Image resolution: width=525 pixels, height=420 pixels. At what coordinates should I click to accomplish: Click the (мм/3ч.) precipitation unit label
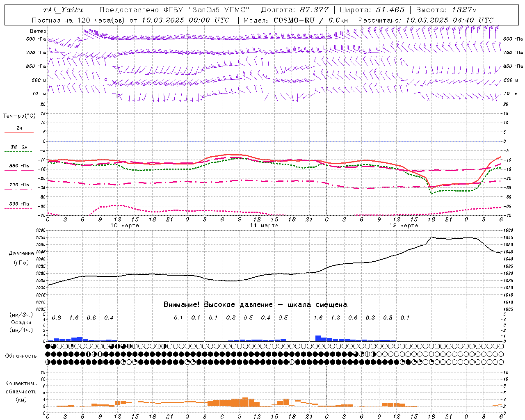[x=21, y=315]
